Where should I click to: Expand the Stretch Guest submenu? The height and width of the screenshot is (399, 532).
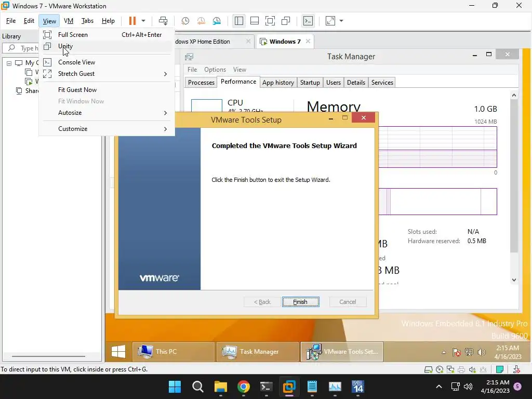coord(107,74)
